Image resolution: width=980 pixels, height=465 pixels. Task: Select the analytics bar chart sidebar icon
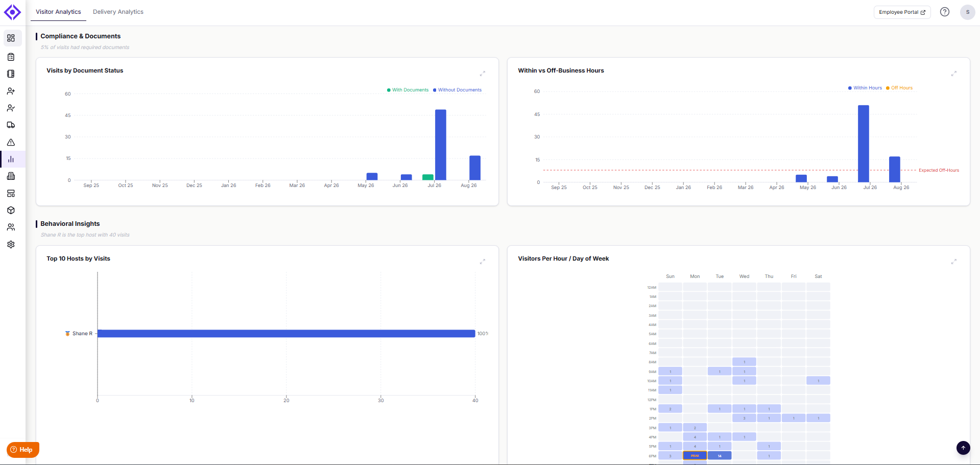point(11,159)
